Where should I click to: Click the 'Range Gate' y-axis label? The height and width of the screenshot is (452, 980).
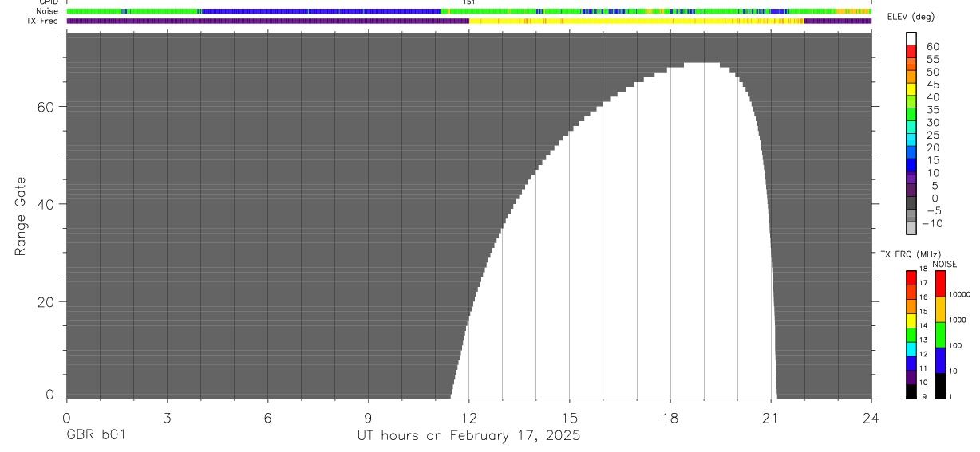[22, 217]
